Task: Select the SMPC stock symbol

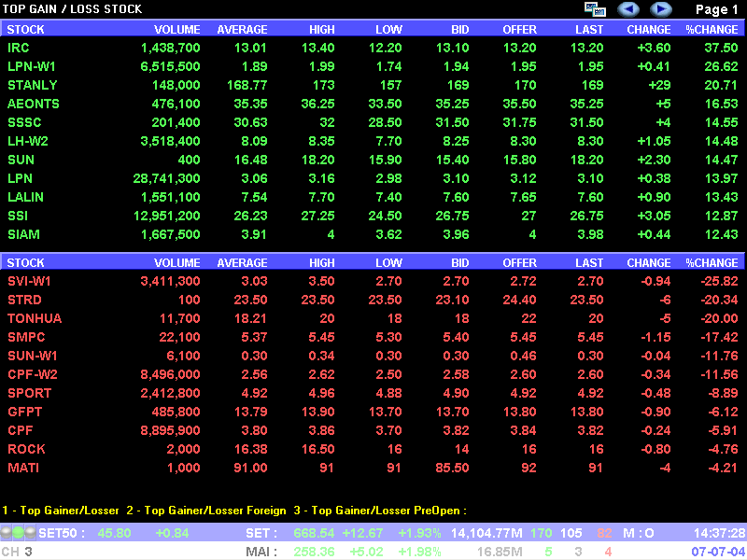Action: tap(26, 337)
